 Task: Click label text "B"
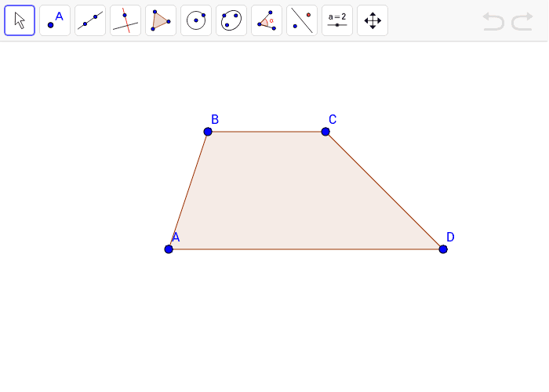[215, 119]
